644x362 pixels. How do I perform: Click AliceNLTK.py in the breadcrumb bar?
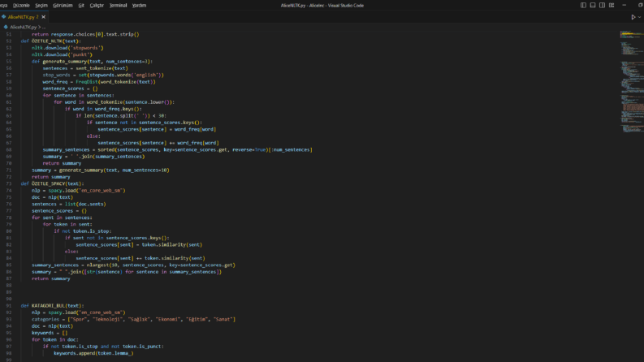[23, 27]
